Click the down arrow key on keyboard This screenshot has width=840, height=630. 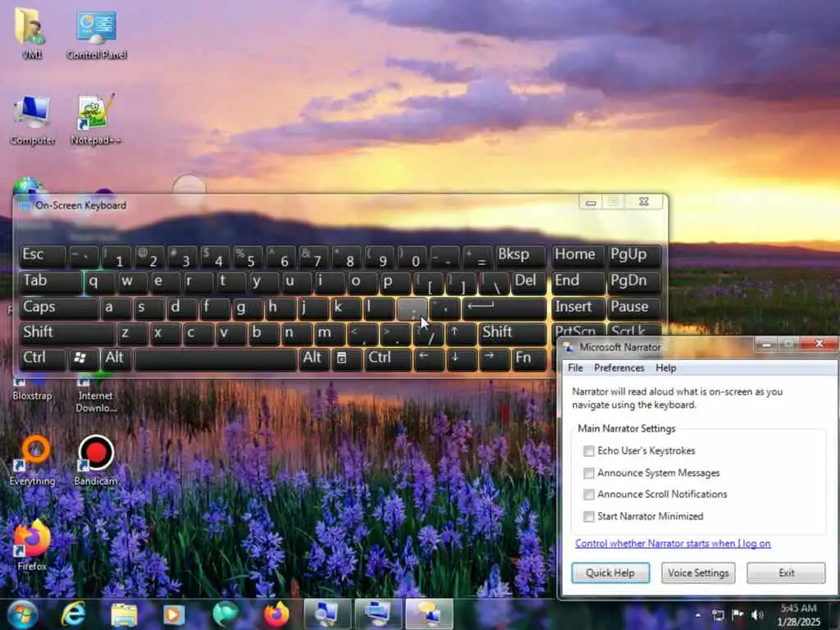click(x=461, y=359)
